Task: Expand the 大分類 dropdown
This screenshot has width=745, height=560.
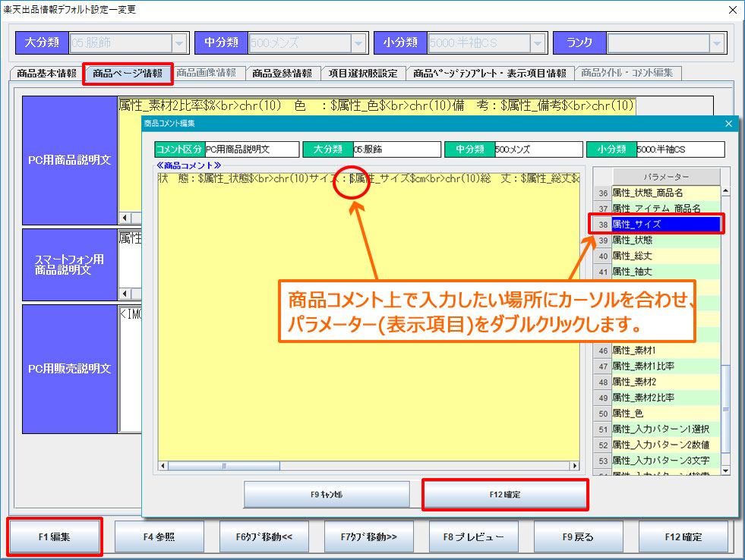Action: pos(179,43)
